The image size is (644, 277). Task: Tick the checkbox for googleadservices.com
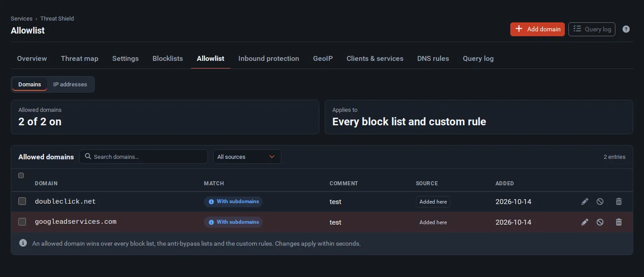click(x=22, y=222)
